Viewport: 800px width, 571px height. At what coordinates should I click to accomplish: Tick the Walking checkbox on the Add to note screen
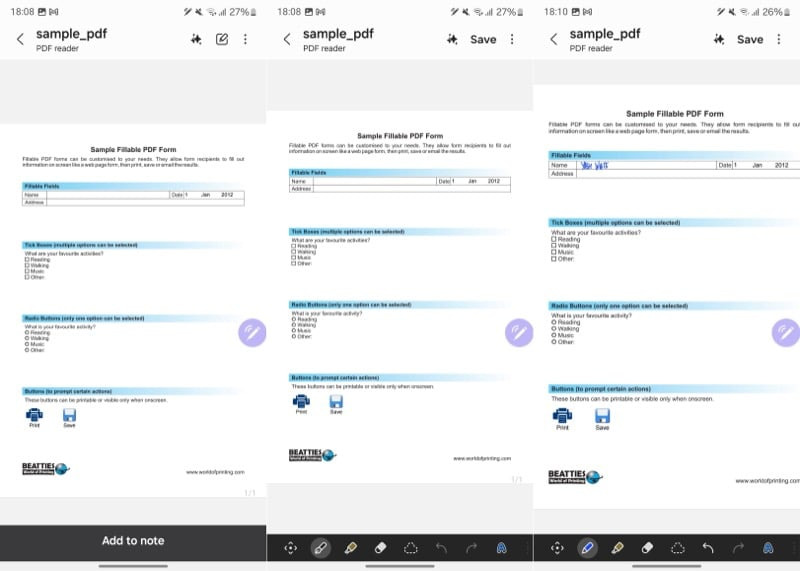click(27, 265)
